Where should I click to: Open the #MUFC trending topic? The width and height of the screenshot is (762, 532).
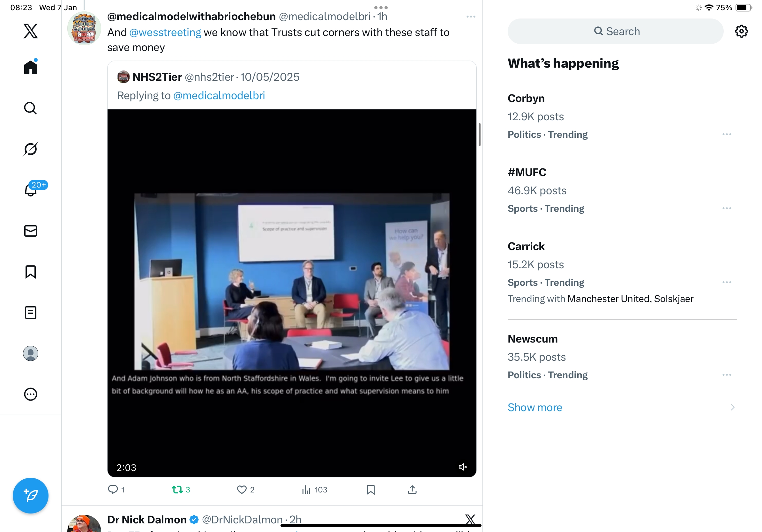527,173
